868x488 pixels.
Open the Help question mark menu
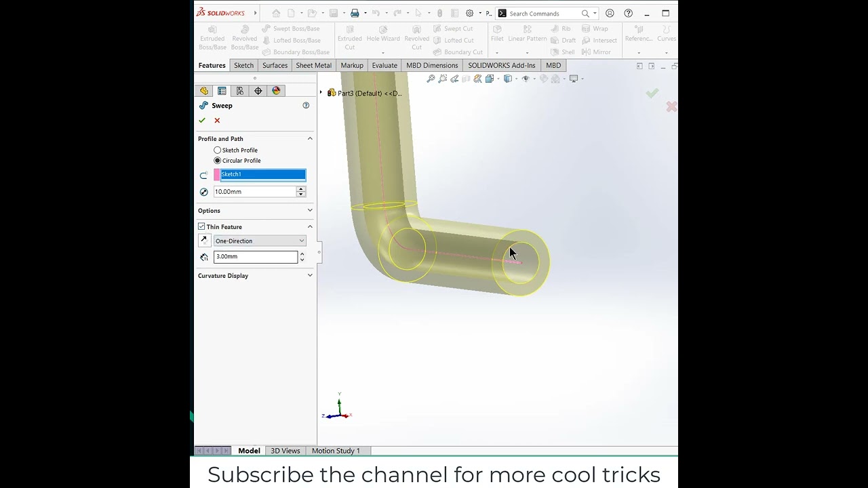pyautogui.click(x=629, y=14)
